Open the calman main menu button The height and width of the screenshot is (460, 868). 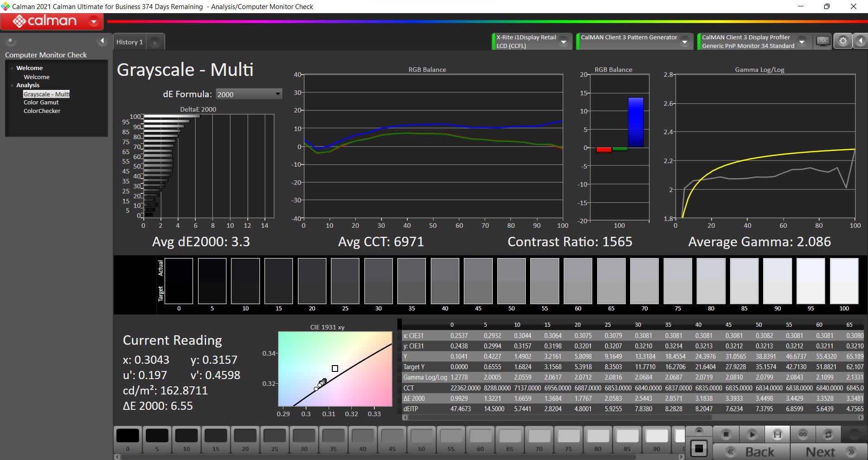(52, 21)
